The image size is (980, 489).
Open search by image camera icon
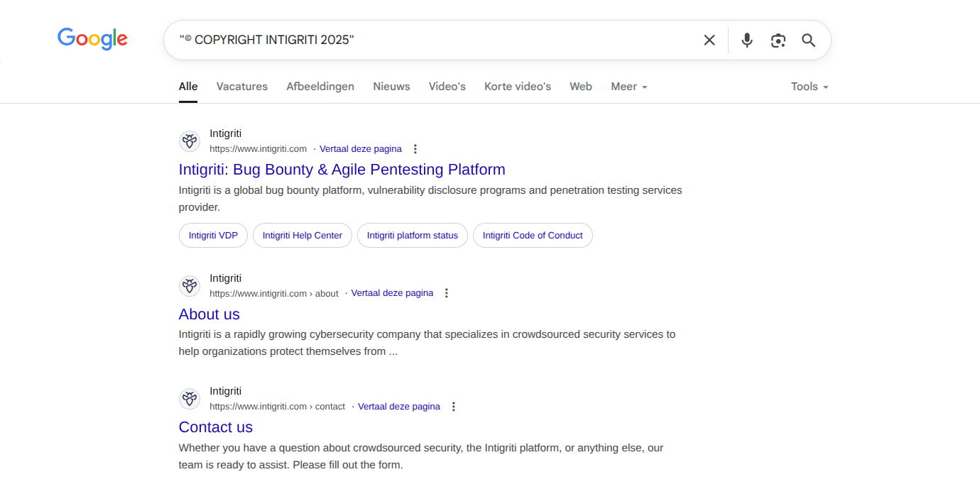coord(778,40)
